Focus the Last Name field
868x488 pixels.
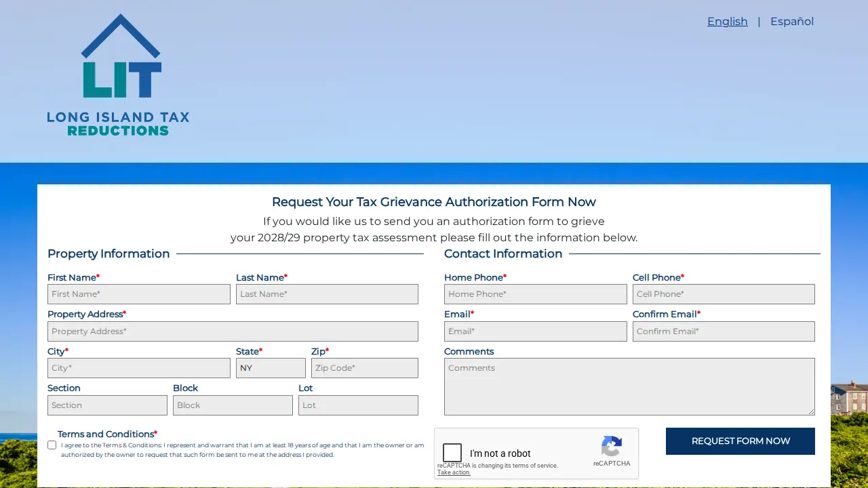(327, 294)
